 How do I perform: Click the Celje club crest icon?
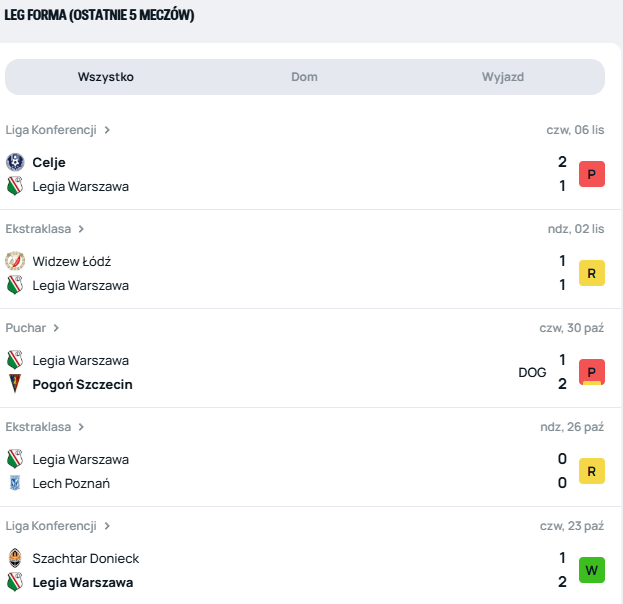point(15,162)
